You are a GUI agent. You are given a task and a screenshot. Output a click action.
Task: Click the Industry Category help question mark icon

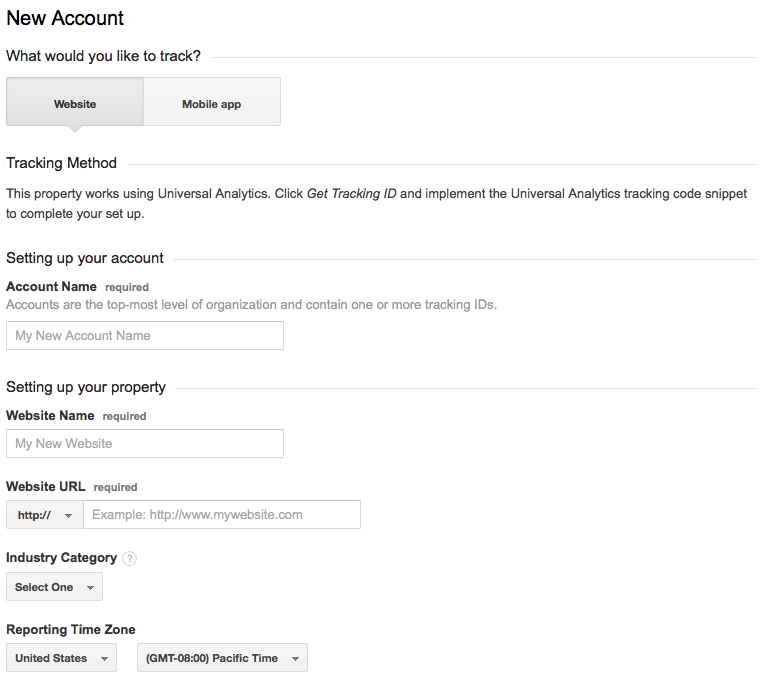[130, 559]
